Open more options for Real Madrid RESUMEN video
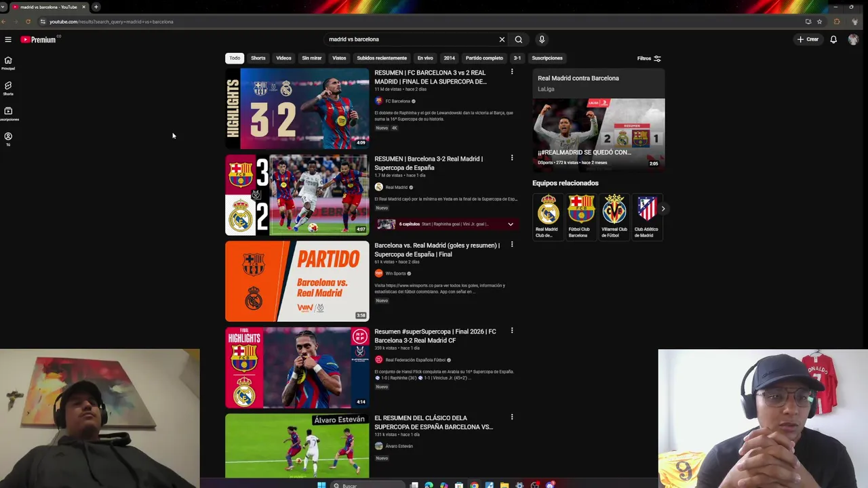The image size is (868, 488). coord(512,158)
